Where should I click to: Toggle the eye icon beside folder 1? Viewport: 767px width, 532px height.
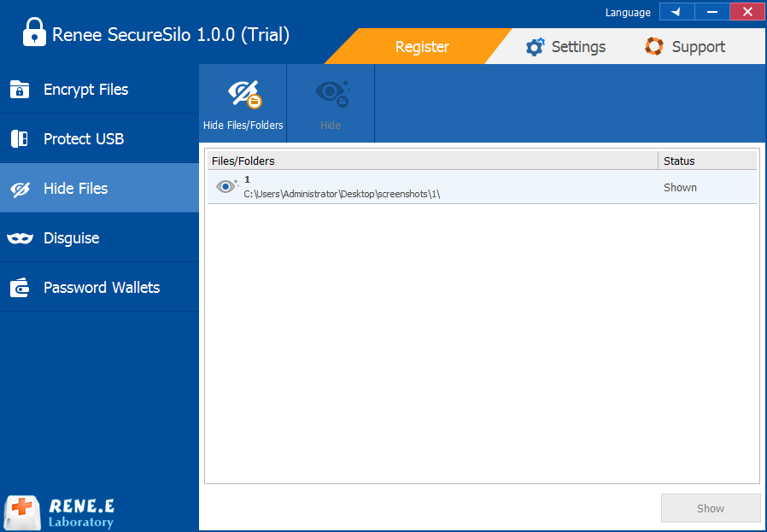(x=226, y=187)
